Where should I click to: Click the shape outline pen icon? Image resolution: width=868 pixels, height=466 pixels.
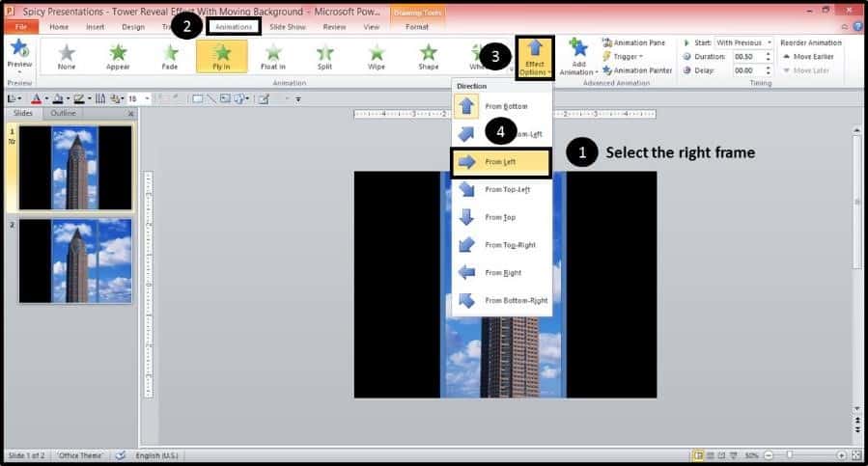pos(79,99)
